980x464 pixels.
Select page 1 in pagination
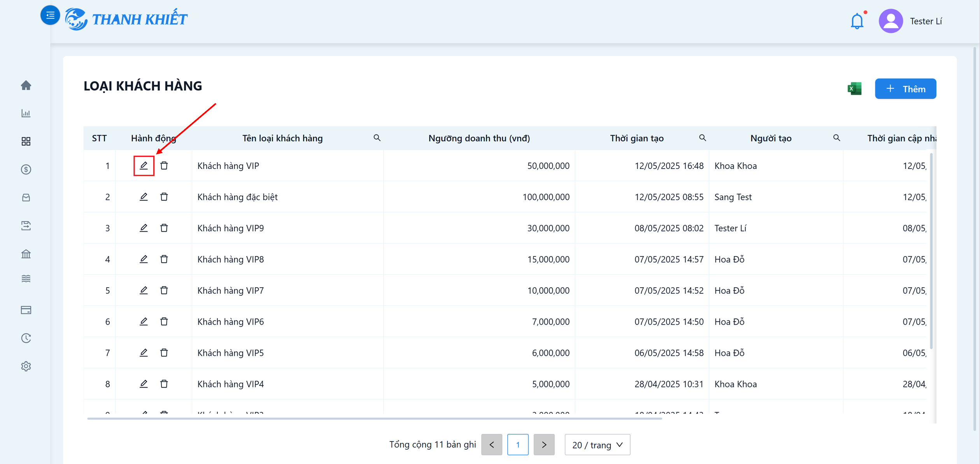pos(518,445)
